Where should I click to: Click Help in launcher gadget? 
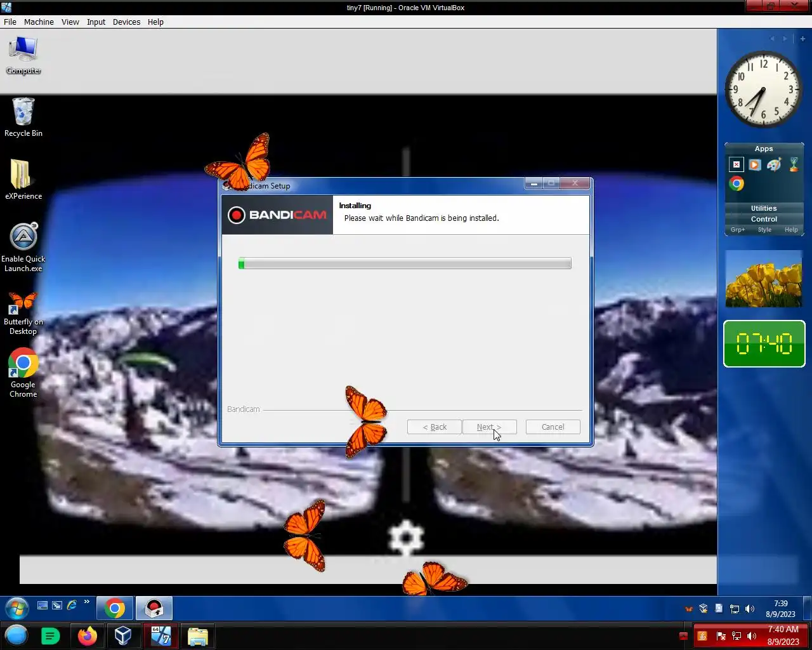coord(791,230)
